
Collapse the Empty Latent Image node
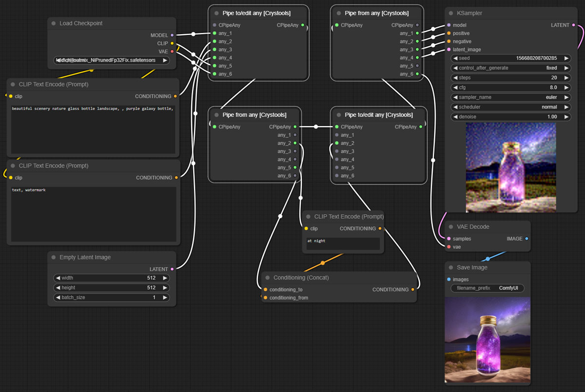tap(54, 258)
